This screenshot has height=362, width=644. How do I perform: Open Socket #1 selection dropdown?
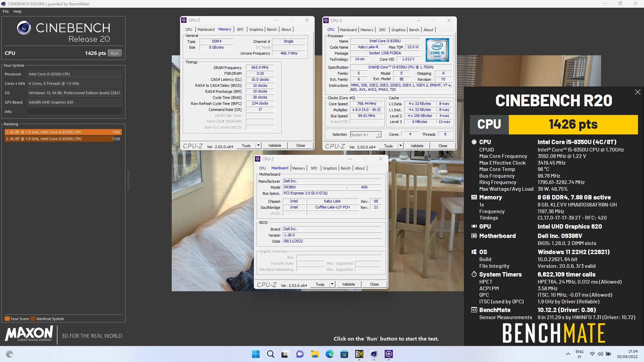(366, 135)
